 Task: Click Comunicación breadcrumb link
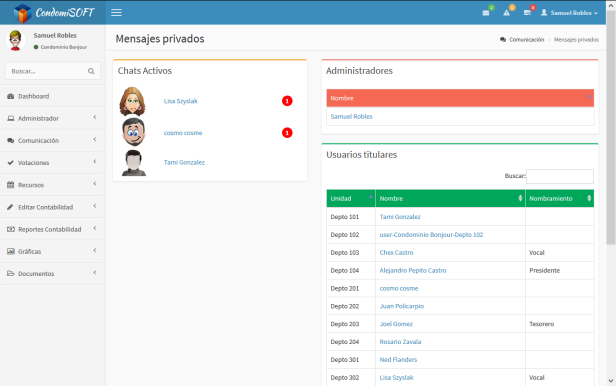(x=526, y=40)
